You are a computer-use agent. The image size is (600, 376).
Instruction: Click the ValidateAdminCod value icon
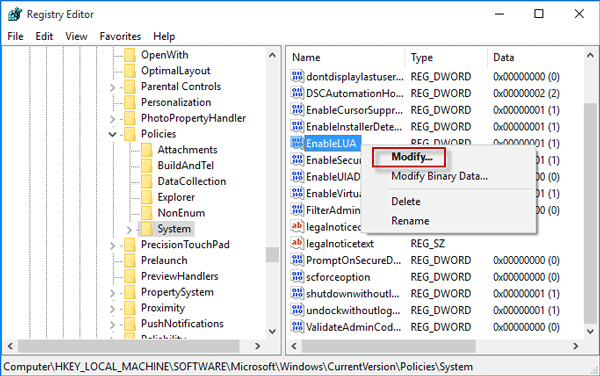point(297,327)
